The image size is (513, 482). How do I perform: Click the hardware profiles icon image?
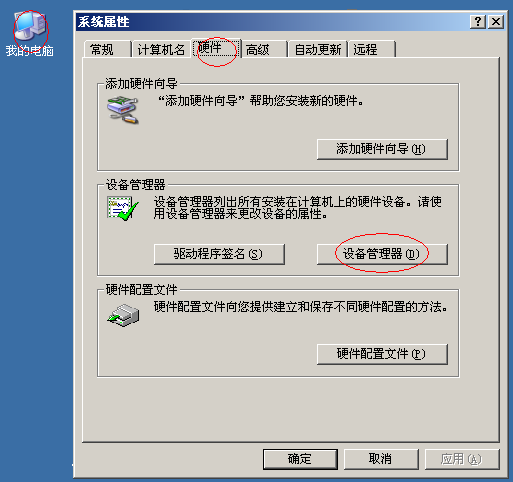[x=123, y=315]
